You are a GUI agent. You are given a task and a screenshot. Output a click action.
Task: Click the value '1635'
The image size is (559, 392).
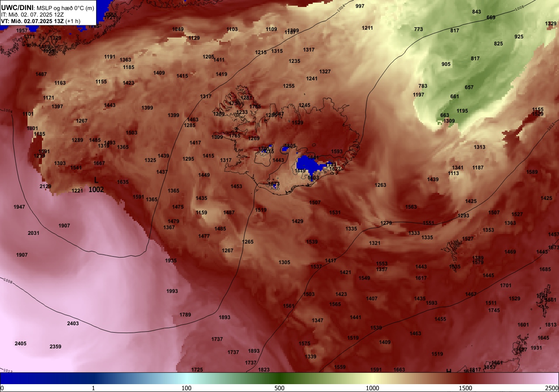pos(123,182)
